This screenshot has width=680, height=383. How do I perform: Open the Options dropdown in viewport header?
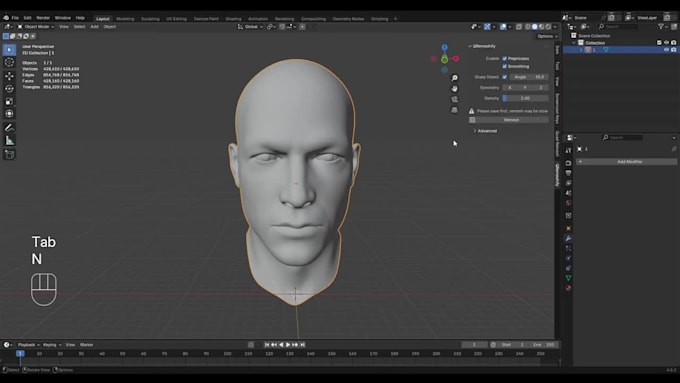pos(547,36)
